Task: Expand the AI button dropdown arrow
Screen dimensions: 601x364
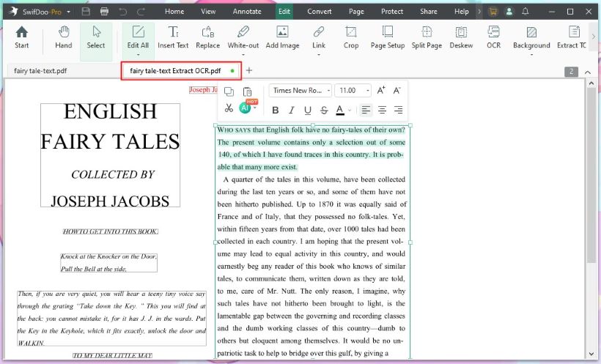Action: click(x=254, y=108)
